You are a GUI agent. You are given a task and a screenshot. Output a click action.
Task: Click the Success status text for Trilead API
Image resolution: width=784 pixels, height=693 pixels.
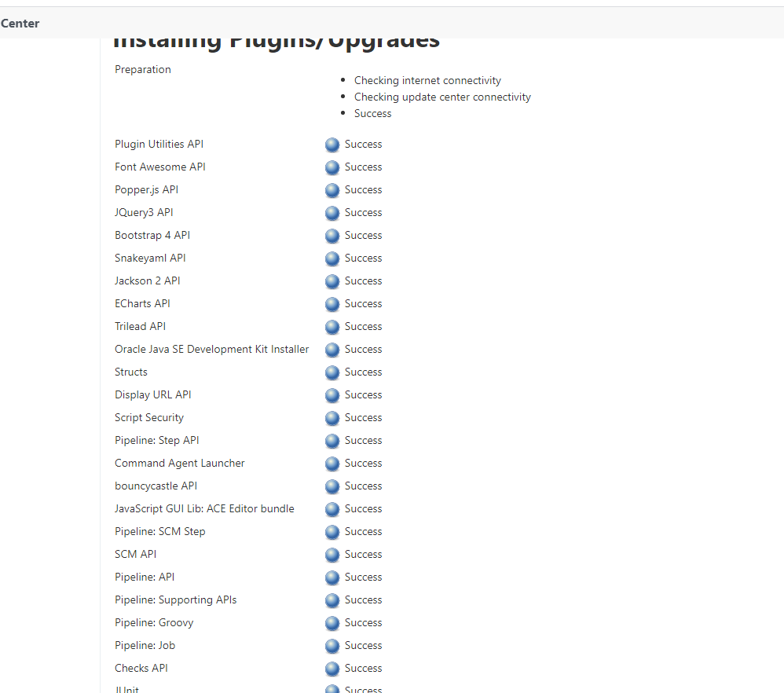pos(363,327)
